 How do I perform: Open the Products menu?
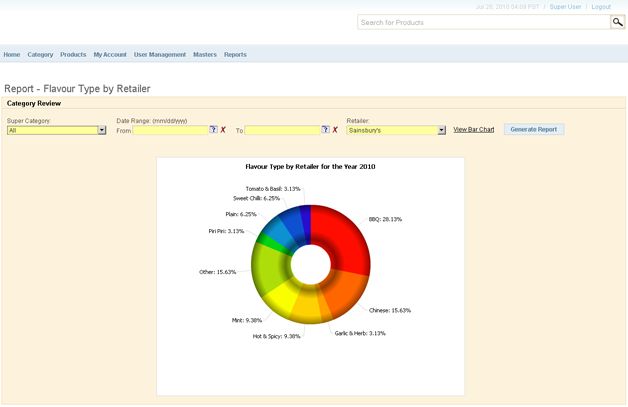(x=73, y=54)
